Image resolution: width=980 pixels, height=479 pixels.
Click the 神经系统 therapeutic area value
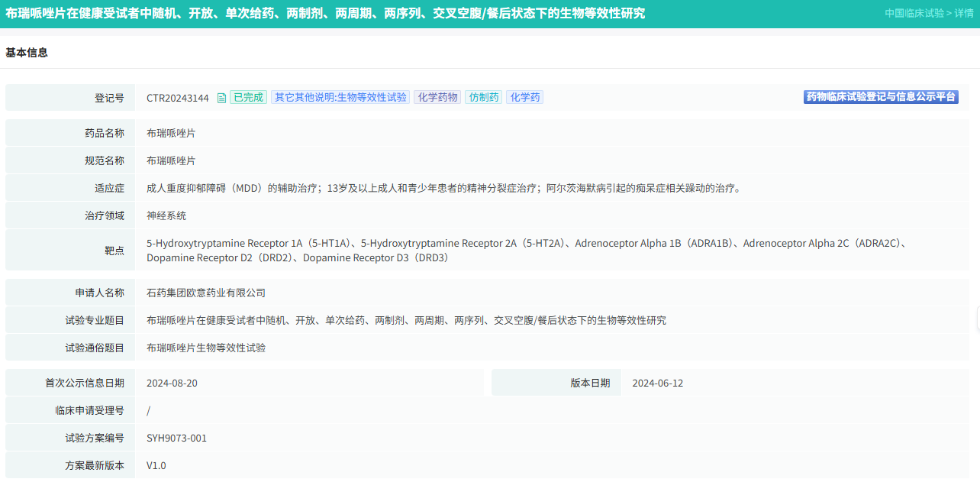pos(166,215)
